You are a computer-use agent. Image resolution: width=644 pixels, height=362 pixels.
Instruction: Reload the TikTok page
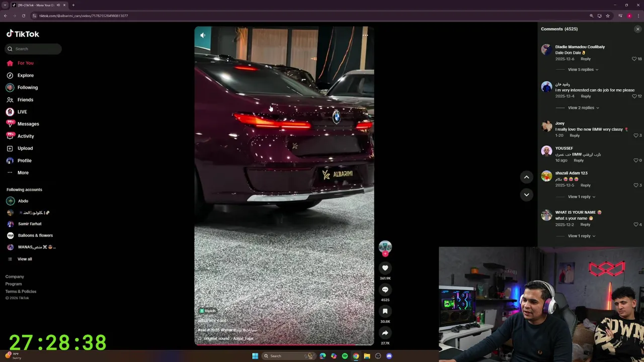[x=23, y=16]
